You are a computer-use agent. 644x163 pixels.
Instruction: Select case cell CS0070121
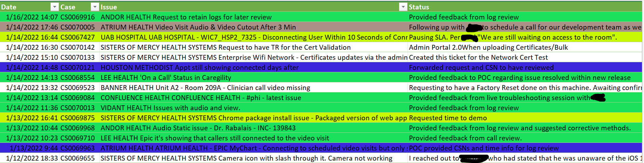(x=80, y=67)
